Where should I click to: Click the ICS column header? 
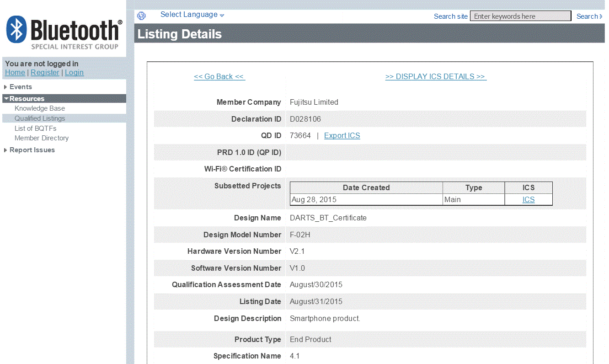(x=529, y=188)
